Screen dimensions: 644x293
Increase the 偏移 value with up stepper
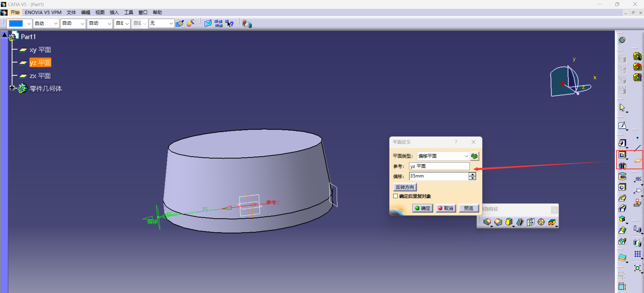click(472, 174)
